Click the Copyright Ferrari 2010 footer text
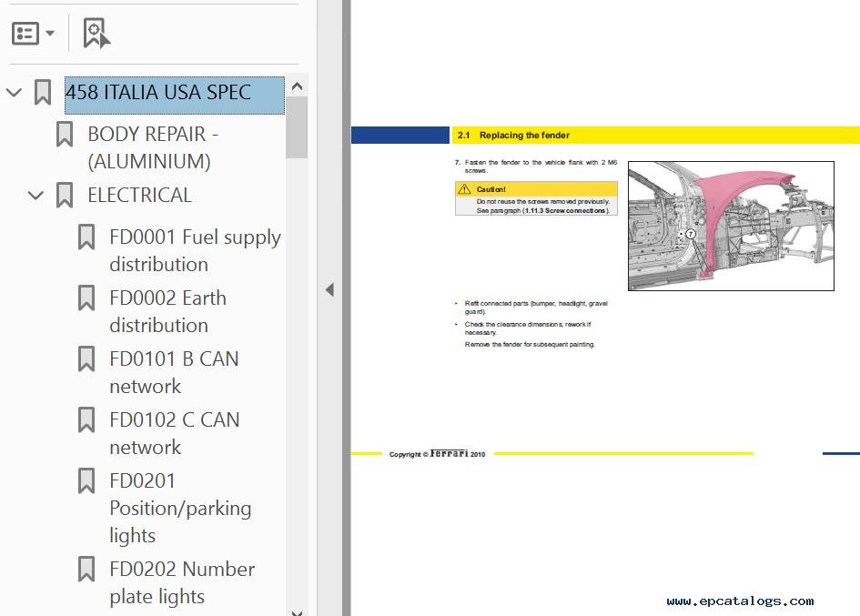Image resolution: width=860 pixels, height=616 pixels. (437, 454)
